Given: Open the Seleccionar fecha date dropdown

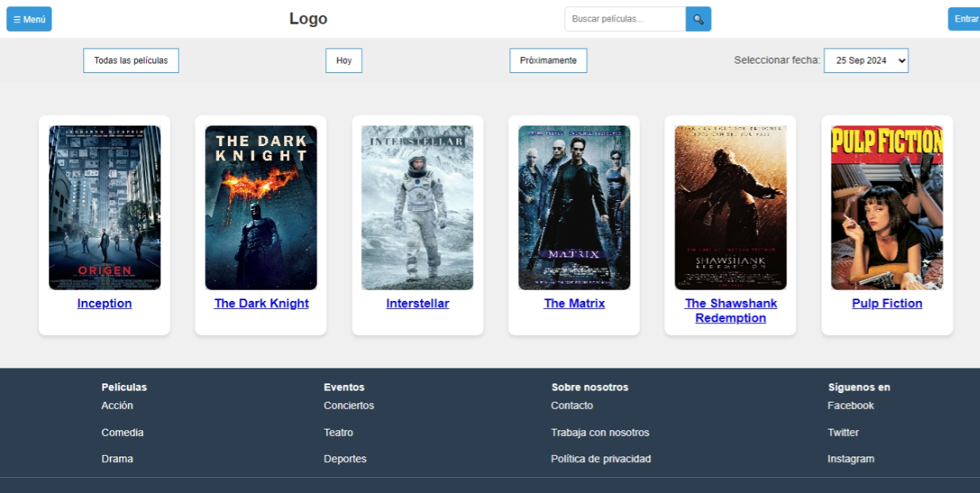Looking at the screenshot, I should pyautogui.click(x=867, y=60).
